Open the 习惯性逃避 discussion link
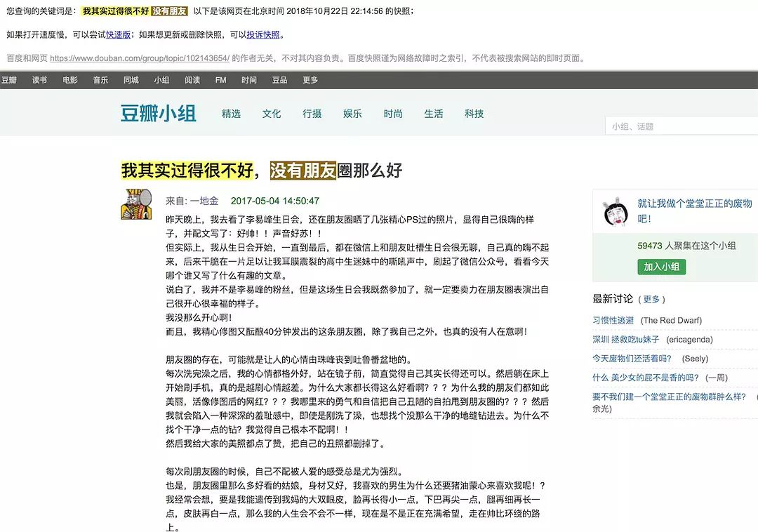The width and height of the screenshot is (758, 532). [613, 320]
